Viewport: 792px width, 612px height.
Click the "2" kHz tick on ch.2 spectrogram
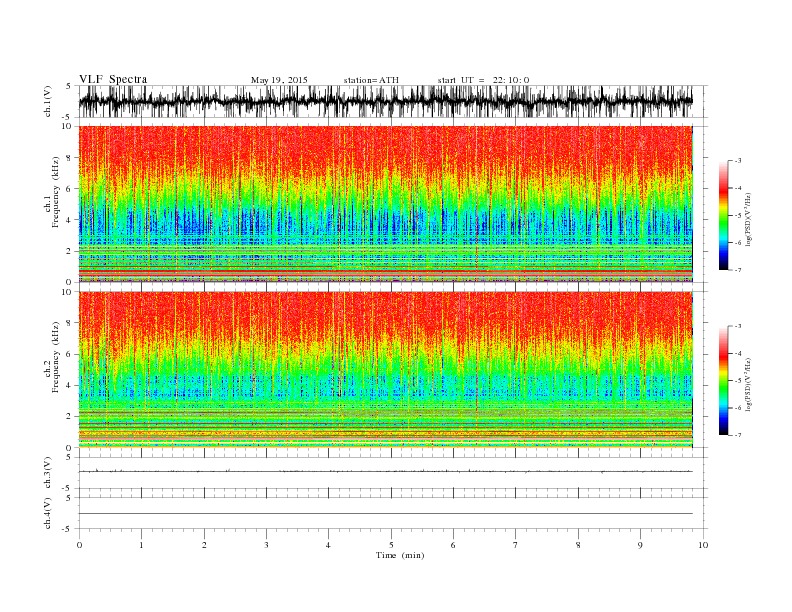[69, 417]
